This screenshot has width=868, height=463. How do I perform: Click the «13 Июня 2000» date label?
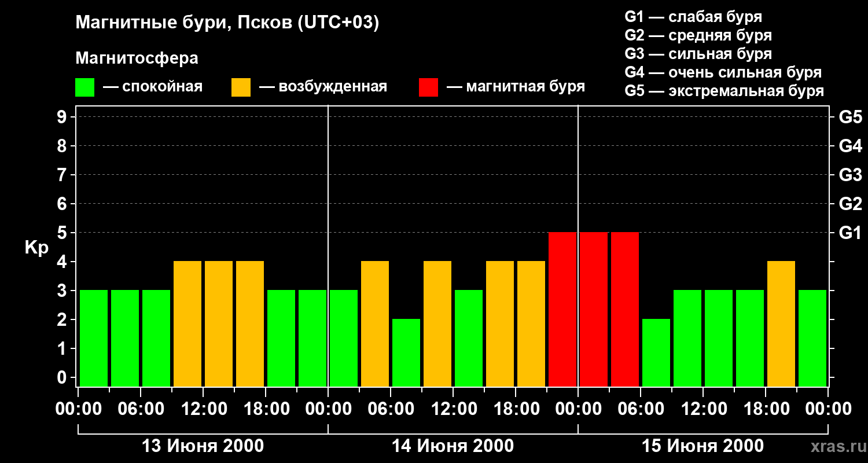coord(203,446)
